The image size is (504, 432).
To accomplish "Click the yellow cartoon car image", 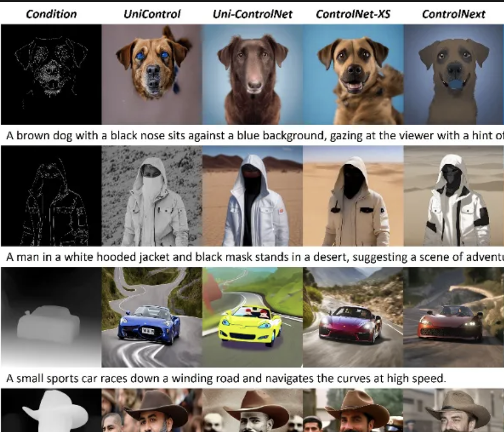I will coord(252,317).
